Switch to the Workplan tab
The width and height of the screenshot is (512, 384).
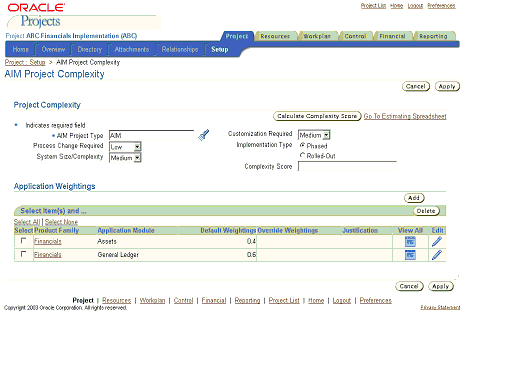pyautogui.click(x=317, y=36)
